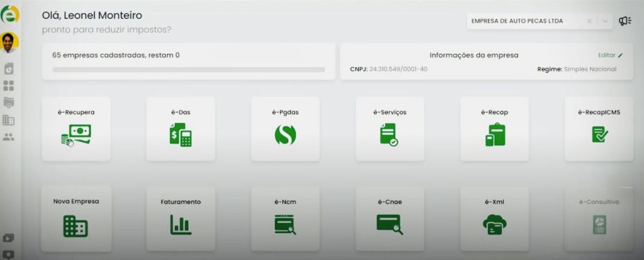Click the pencil icon next to Editar
The height and width of the screenshot is (260, 644).
pyautogui.click(x=620, y=55)
